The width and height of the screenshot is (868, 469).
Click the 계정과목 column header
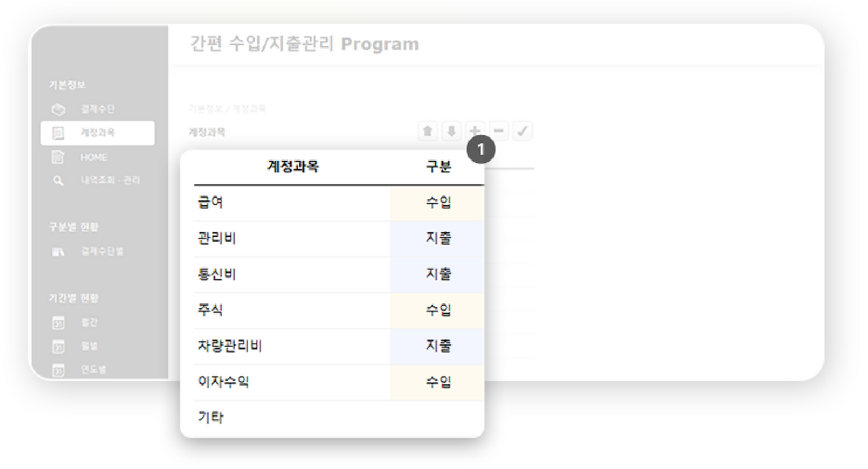coord(292,168)
